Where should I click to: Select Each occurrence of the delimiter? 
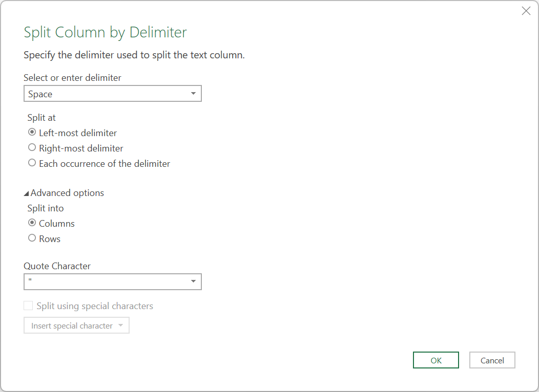pyautogui.click(x=32, y=163)
